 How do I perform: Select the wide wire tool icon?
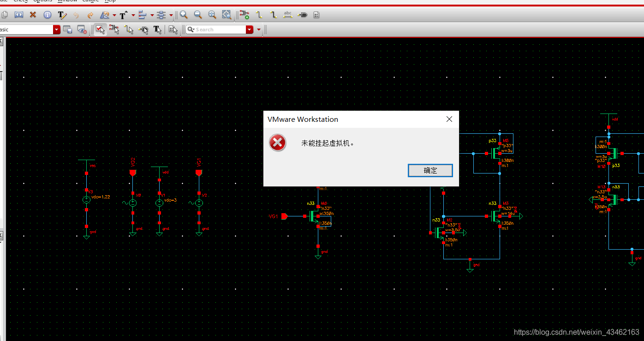click(274, 15)
